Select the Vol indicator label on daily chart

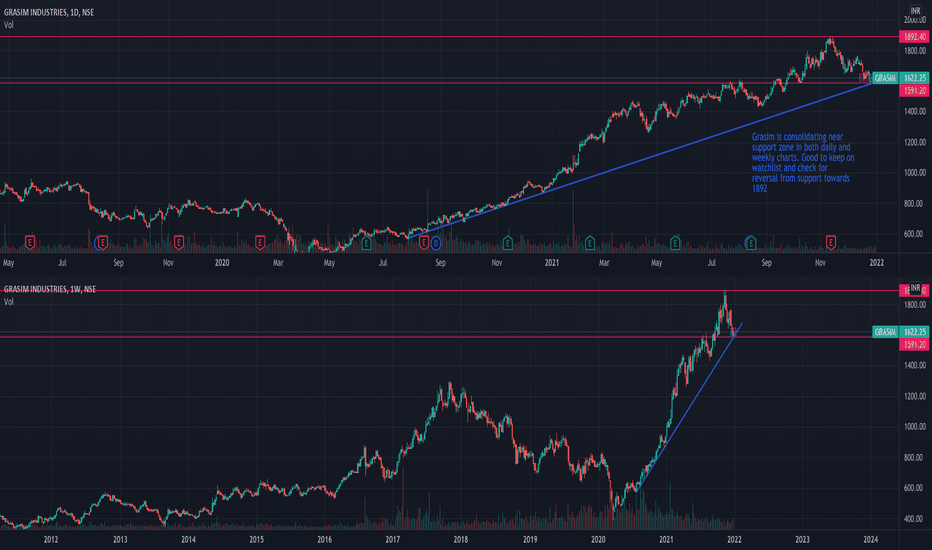(x=8, y=25)
